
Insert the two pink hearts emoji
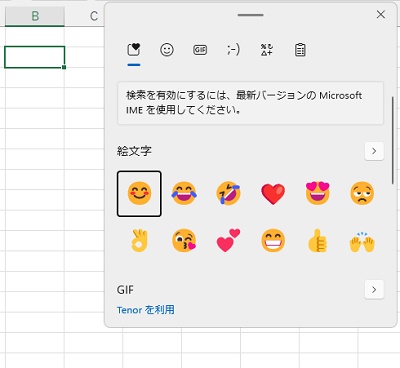[x=228, y=241]
